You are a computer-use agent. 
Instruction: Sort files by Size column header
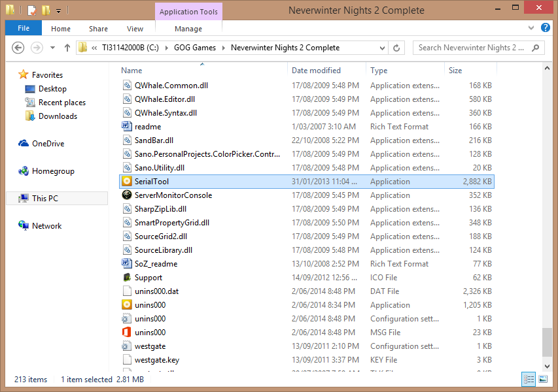[470, 71]
